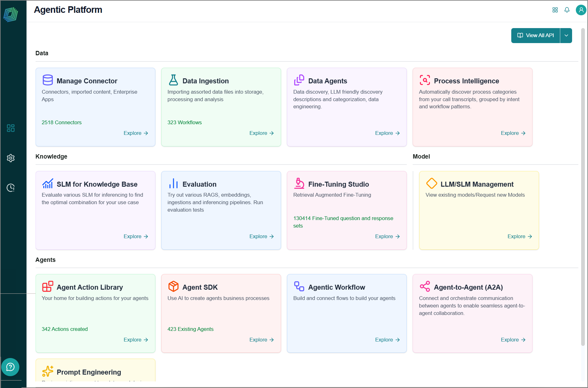
Task: Select the Agent-to-Agent (A2A) card title
Action: (468, 287)
